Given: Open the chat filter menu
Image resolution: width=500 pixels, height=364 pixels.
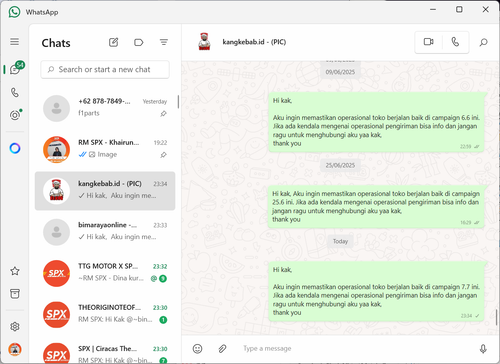Looking at the screenshot, I should pos(163,42).
